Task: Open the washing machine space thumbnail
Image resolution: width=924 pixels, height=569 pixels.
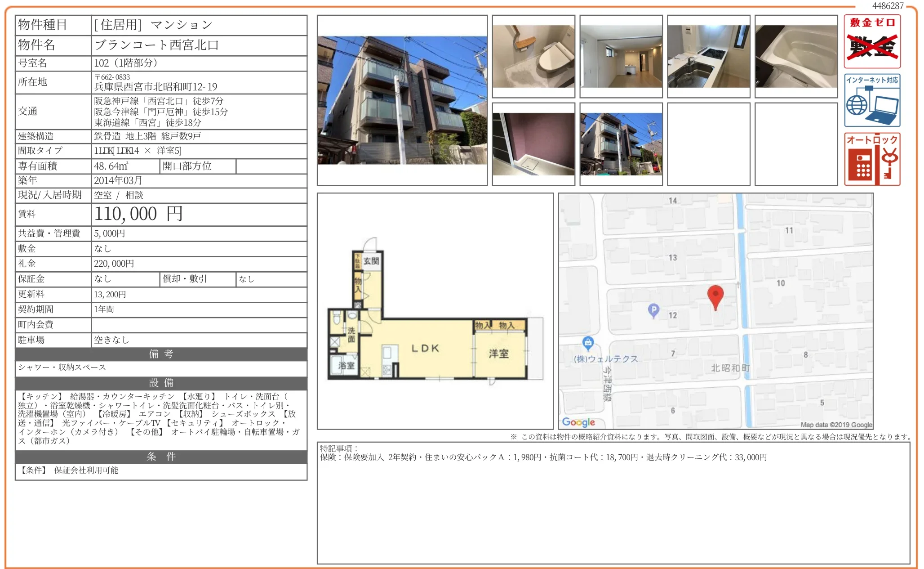Action: [x=533, y=144]
